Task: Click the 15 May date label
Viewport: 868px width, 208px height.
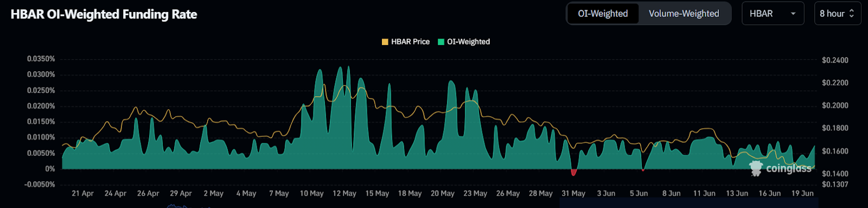Action: pos(377,193)
